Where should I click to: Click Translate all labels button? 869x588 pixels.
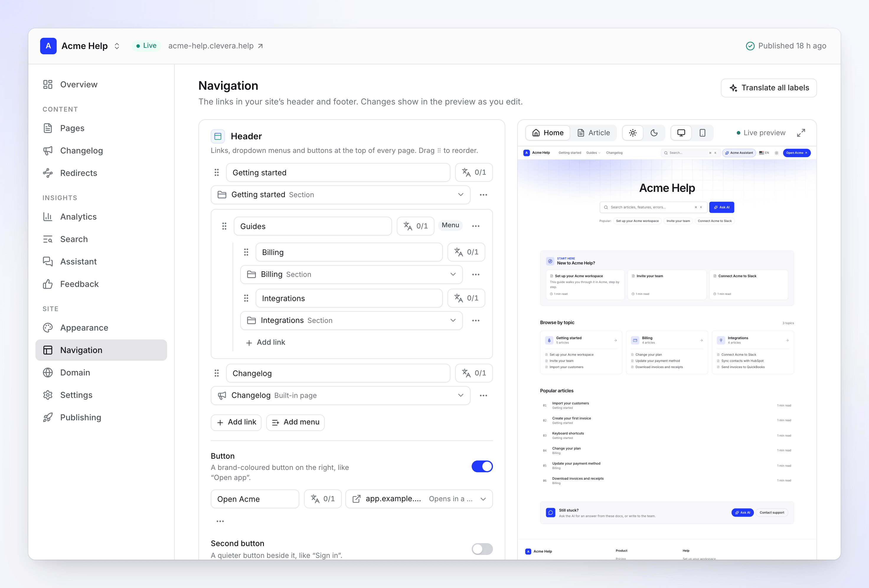click(769, 88)
